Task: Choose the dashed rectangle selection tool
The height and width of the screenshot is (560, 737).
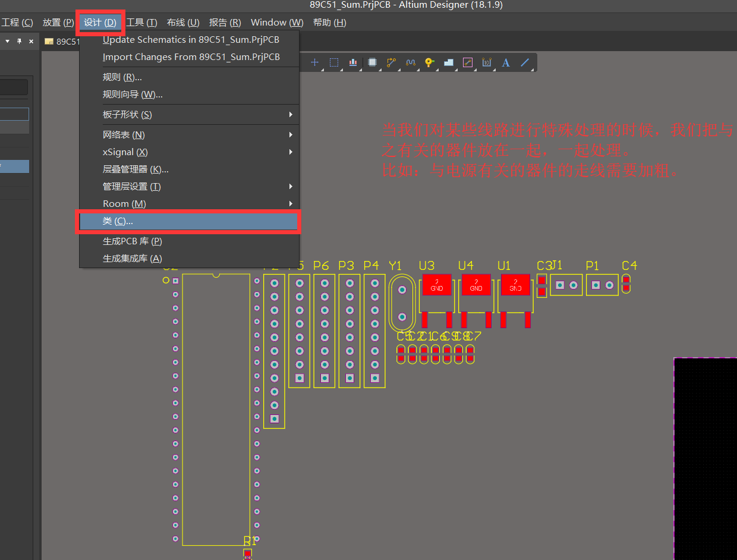Action: tap(334, 62)
